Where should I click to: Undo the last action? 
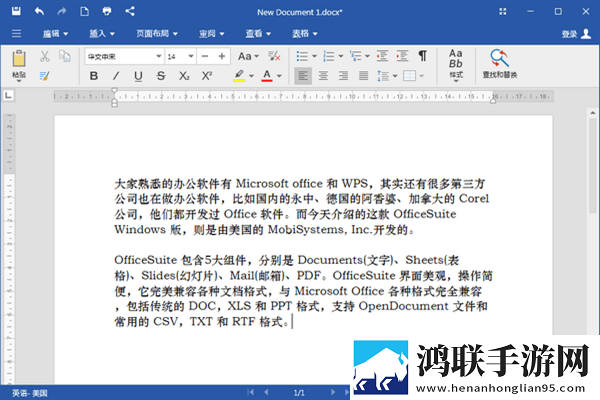[x=39, y=11]
